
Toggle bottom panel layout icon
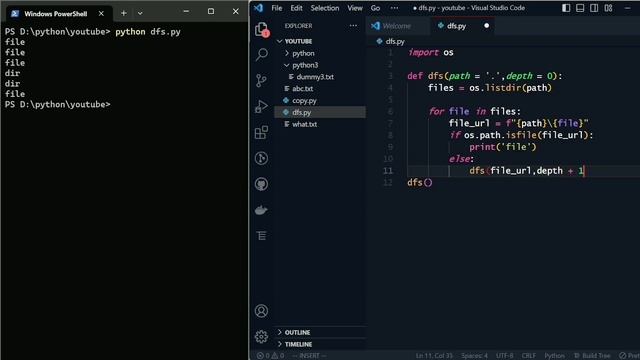point(580,8)
